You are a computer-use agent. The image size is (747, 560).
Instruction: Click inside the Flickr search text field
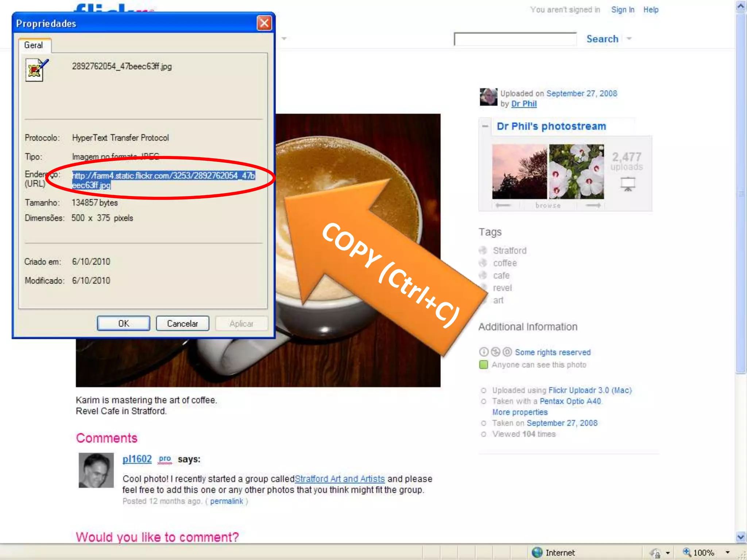pos(515,39)
